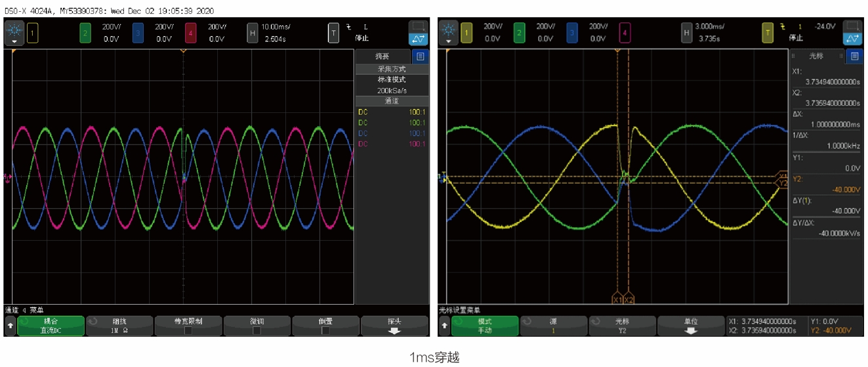Click the 阻抗 1M Ω impedance softkey
Viewport: 868px width, 367px height.
119,326
